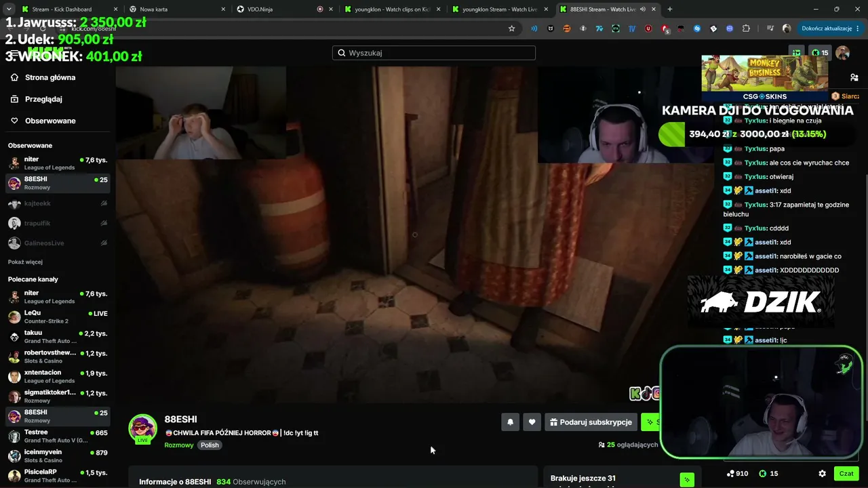This screenshot has width=868, height=488.
Task: Click the 7TV extension icon
Action: [x=599, y=28]
